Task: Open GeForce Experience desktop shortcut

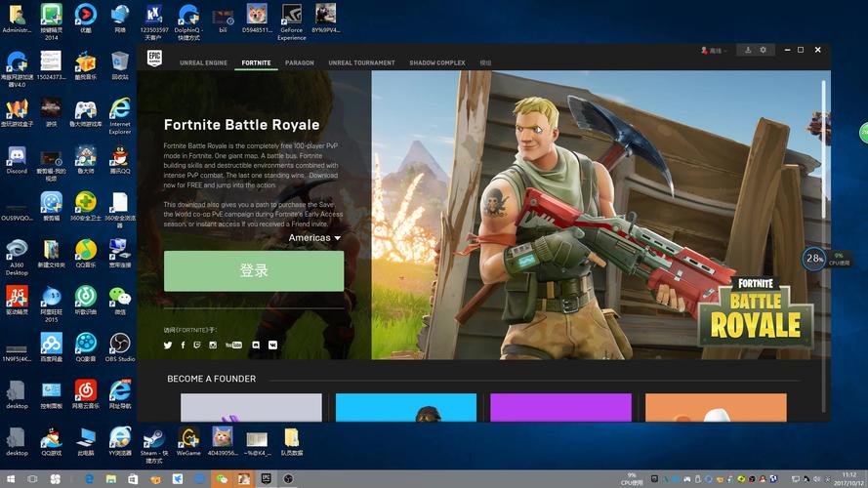Action: click(x=292, y=22)
